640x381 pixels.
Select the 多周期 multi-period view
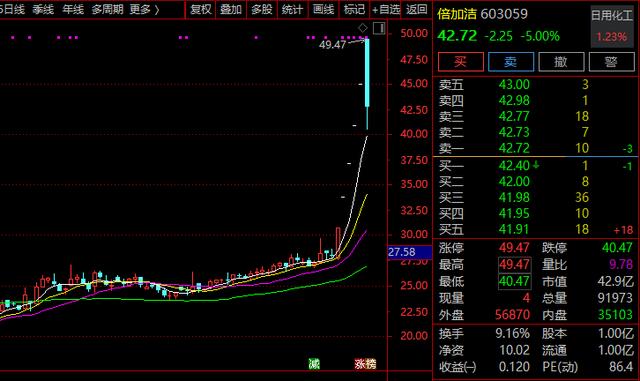coord(107,9)
